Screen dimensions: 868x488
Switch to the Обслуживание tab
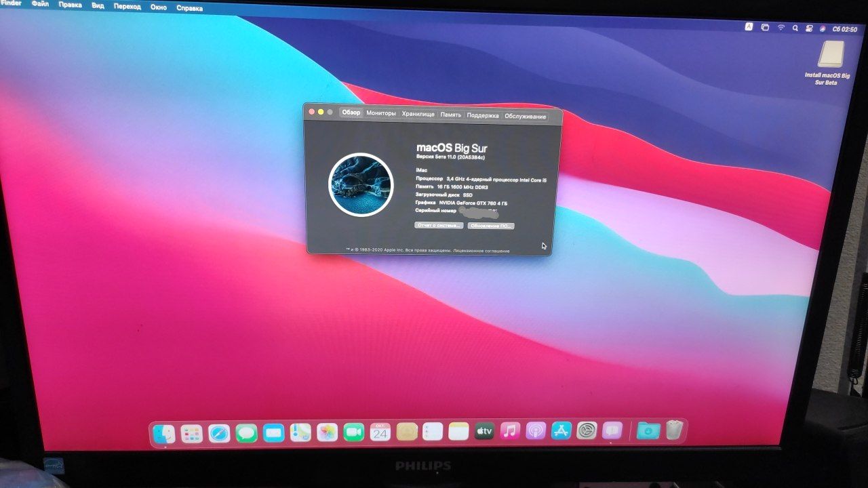(525, 117)
